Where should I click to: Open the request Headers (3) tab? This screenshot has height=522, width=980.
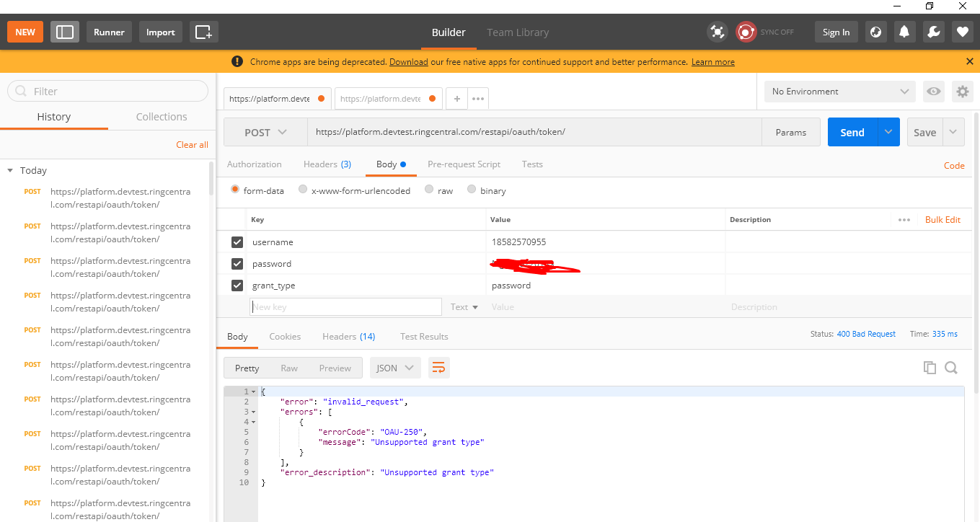[x=327, y=164]
